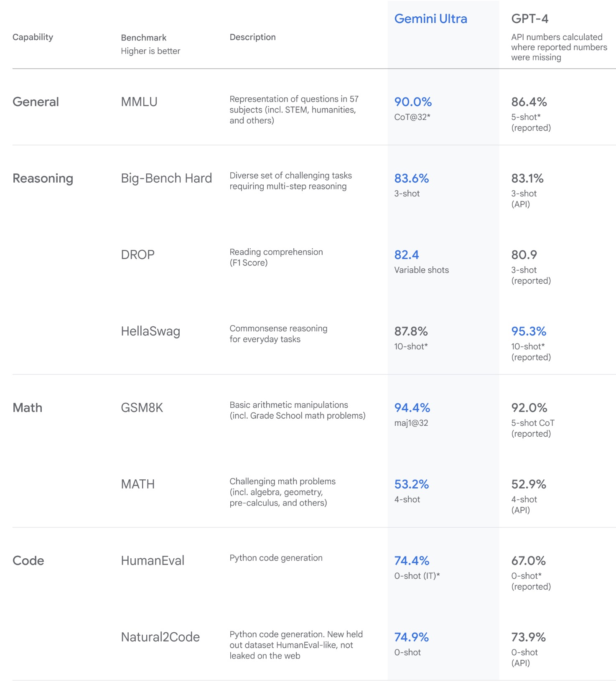Select the DROP benchmark label
Screen dimensions: 616x682
[x=137, y=254]
